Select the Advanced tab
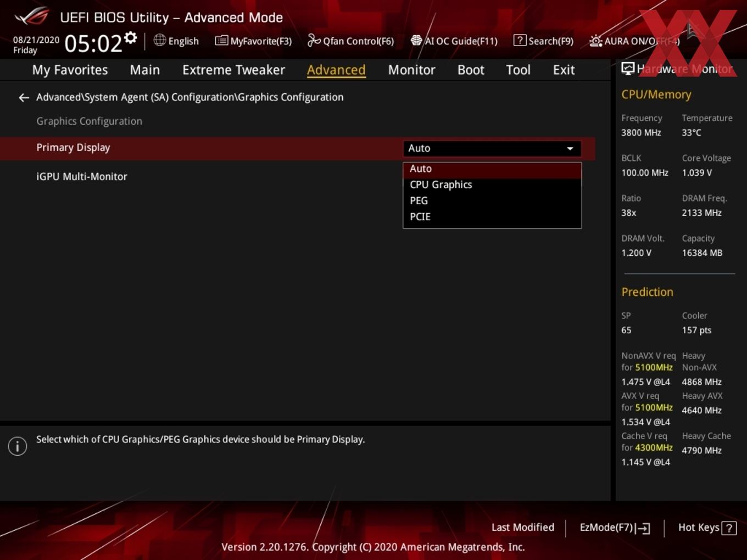Viewport: 747px width, 560px height. (336, 70)
